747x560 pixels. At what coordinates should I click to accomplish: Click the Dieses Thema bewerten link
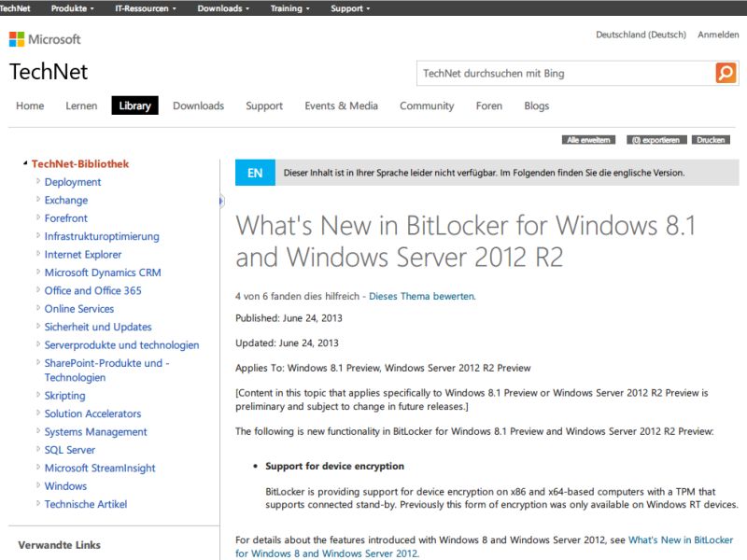click(x=422, y=296)
